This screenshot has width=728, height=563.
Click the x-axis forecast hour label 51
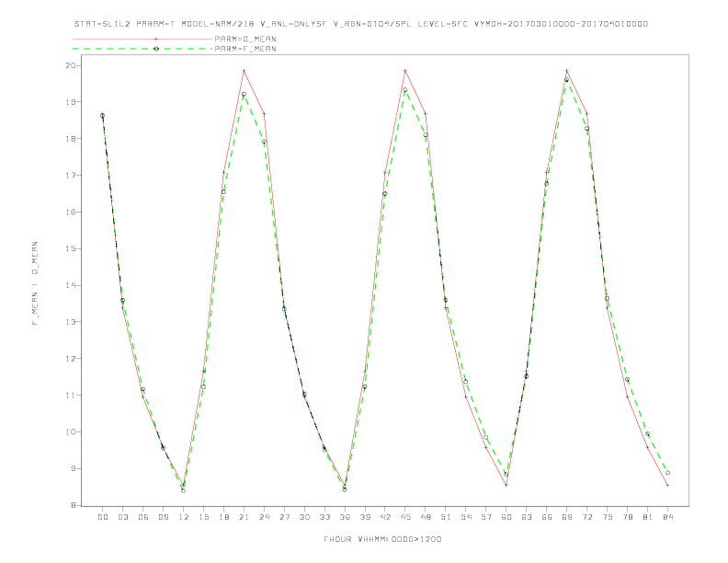pos(446,517)
